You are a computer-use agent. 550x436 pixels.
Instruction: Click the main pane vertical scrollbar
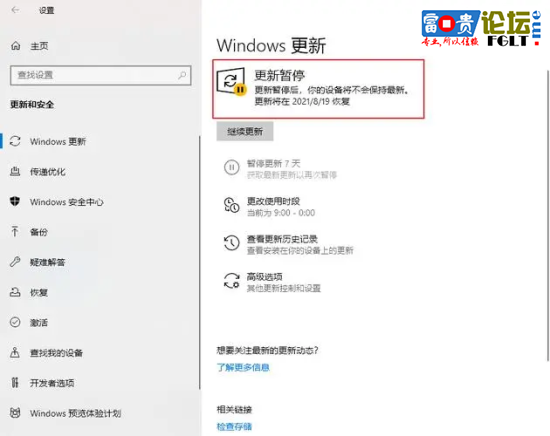pyautogui.click(x=548, y=215)
